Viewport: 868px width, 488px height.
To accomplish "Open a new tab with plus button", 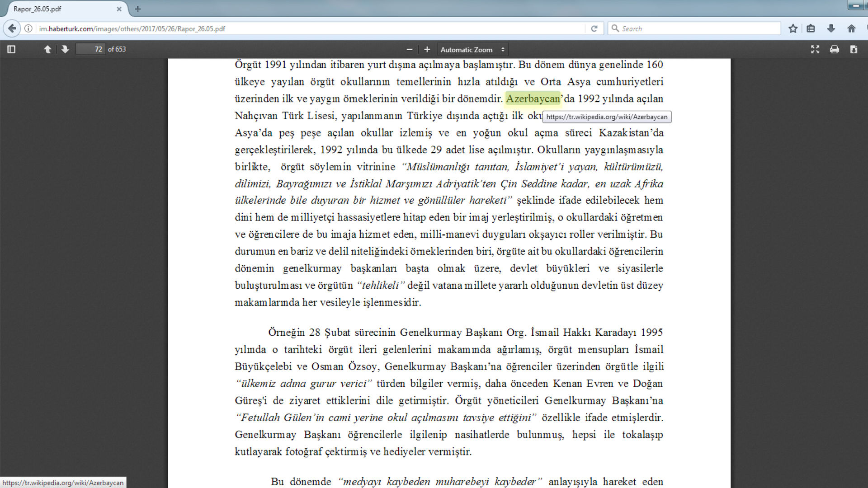I will tap(138, 9).
